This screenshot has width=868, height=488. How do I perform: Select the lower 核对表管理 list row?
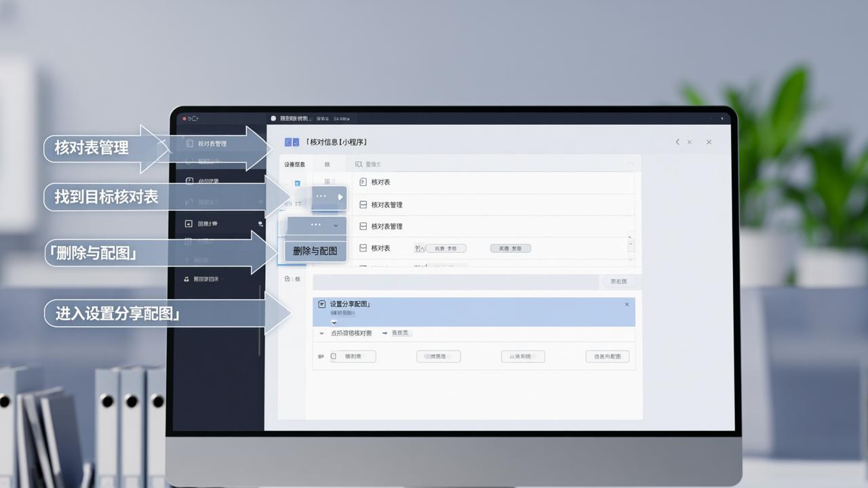493,226
